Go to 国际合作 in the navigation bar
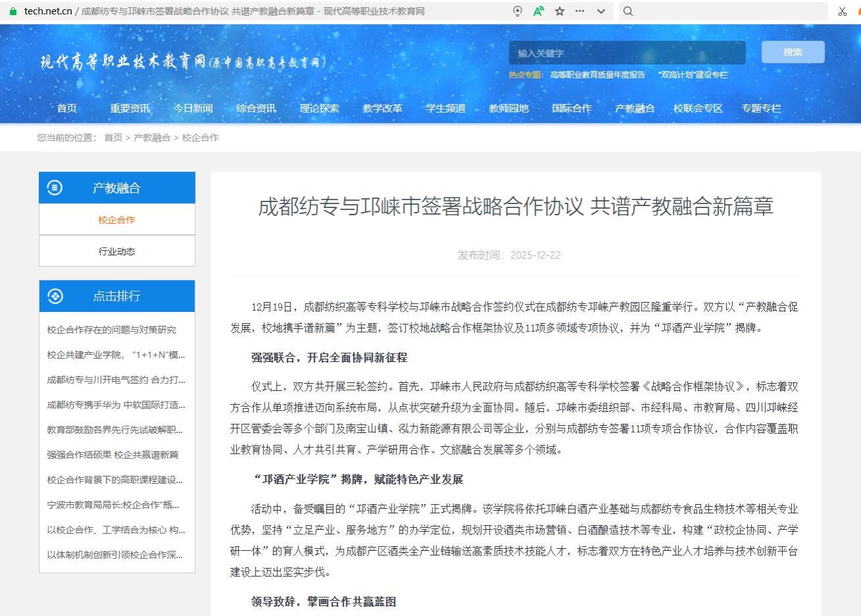 [x=571, y=109]
